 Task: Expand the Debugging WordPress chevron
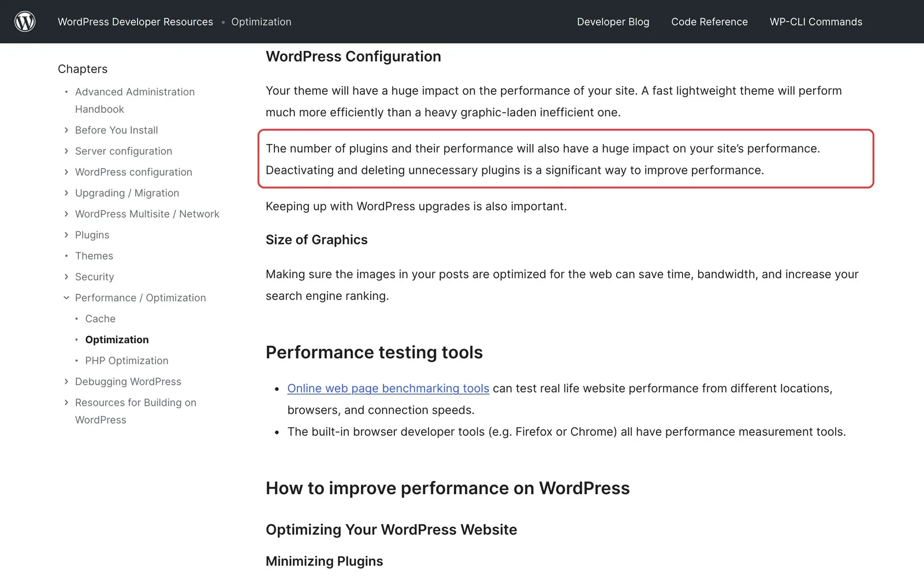(x=66, y=381)
